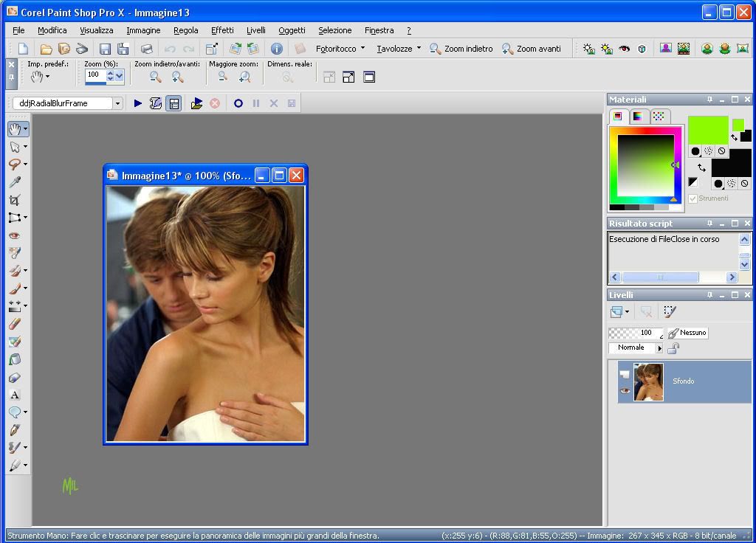The height and width of the screenshot is (543, 756).
Task: Open the Immagine menu
Action: pos(143,30)
